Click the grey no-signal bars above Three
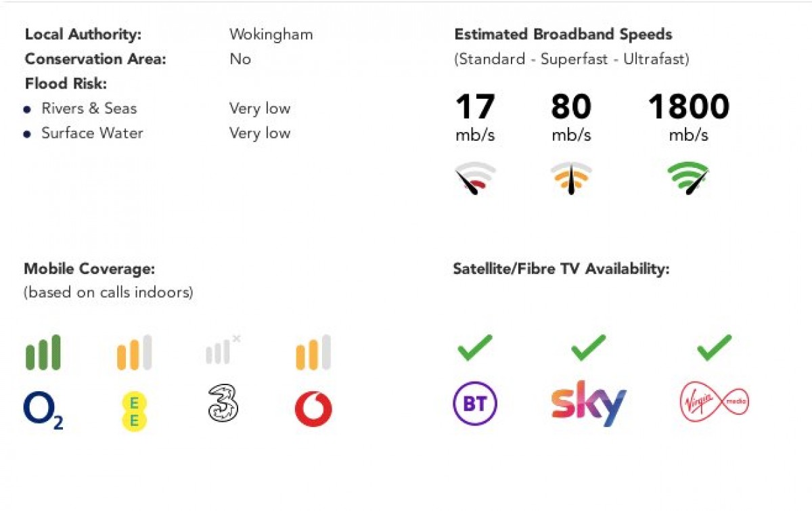Screen dimensions: 812x511 (x=223, y=349)
